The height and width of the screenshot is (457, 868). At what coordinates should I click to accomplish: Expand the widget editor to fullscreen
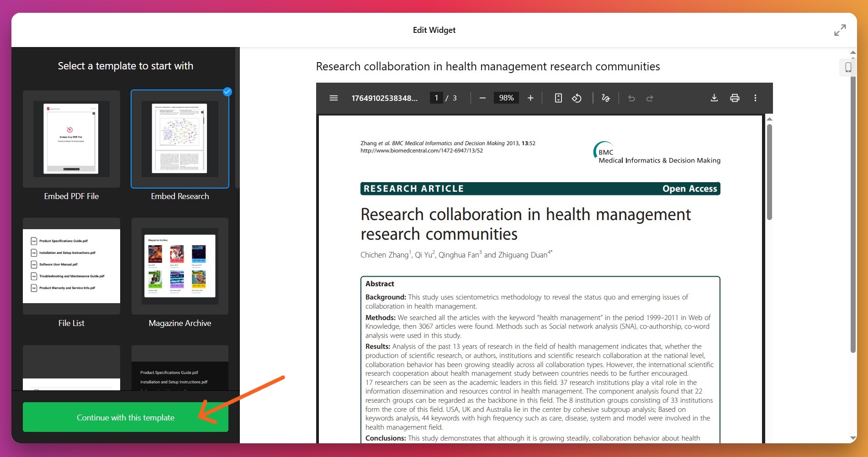840,30
